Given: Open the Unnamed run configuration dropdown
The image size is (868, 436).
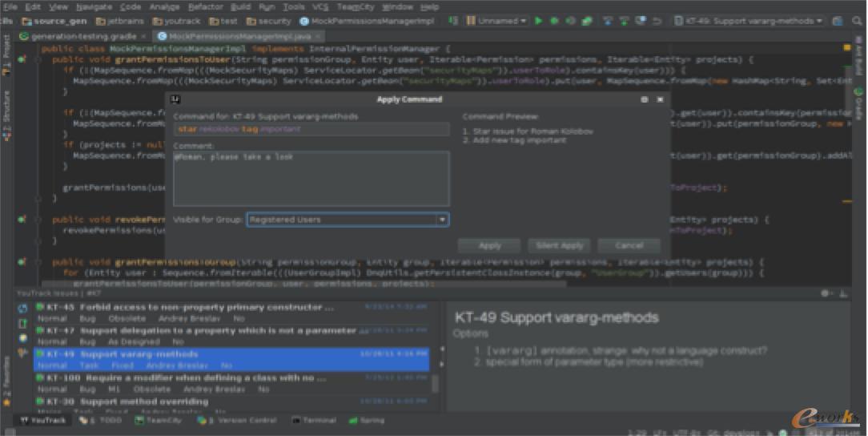Looking at the screenshot, I should (496, 21).
